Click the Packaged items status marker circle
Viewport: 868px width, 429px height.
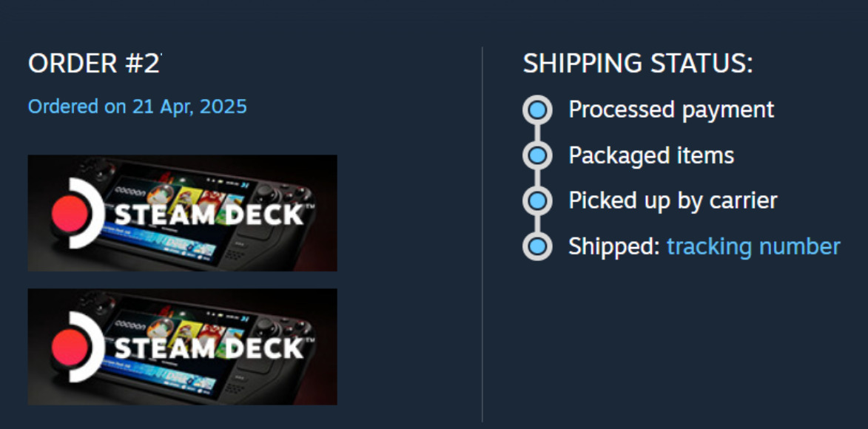coord(537,156)
